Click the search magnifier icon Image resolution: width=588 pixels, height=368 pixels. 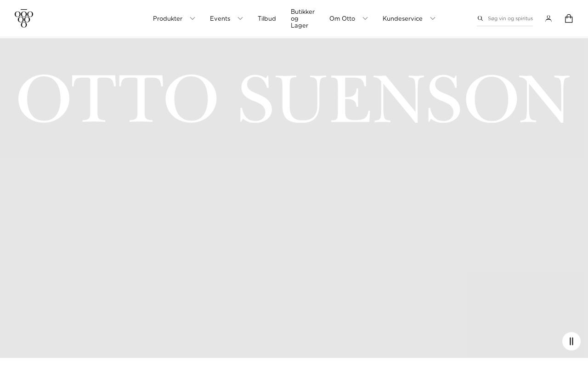(x=480, y=18)
